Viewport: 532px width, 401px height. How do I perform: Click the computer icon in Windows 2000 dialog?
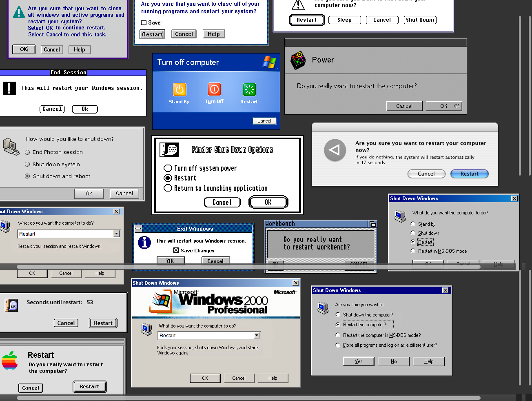coord(147,329)
